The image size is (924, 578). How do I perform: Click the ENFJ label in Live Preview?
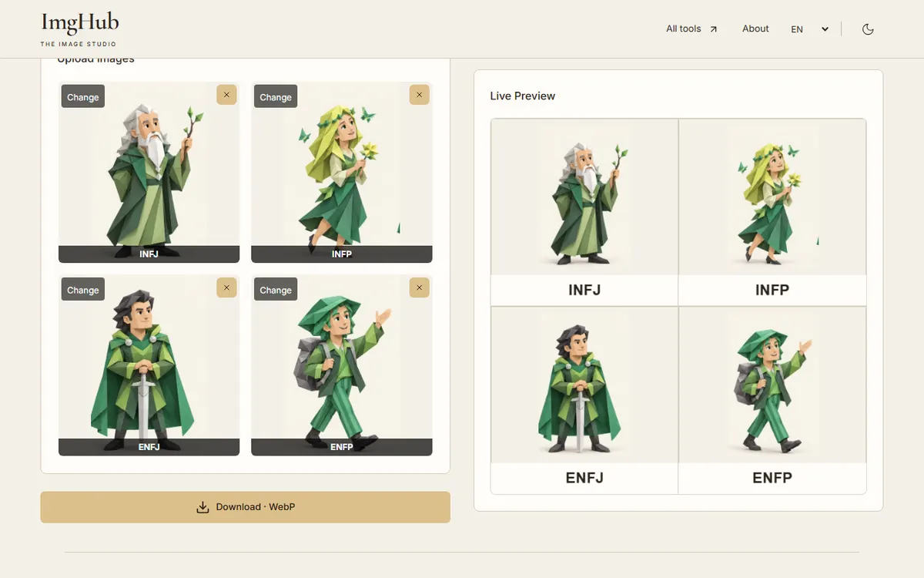click(584, 478)
